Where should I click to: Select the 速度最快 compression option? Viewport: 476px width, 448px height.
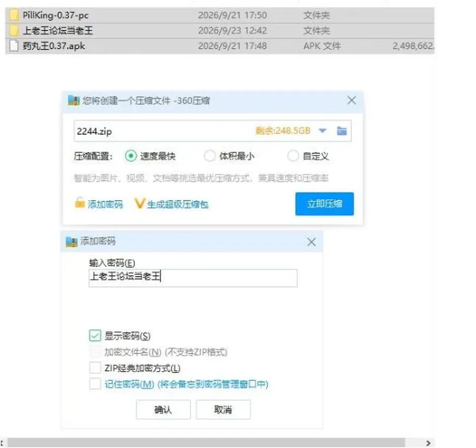point(131,156)
